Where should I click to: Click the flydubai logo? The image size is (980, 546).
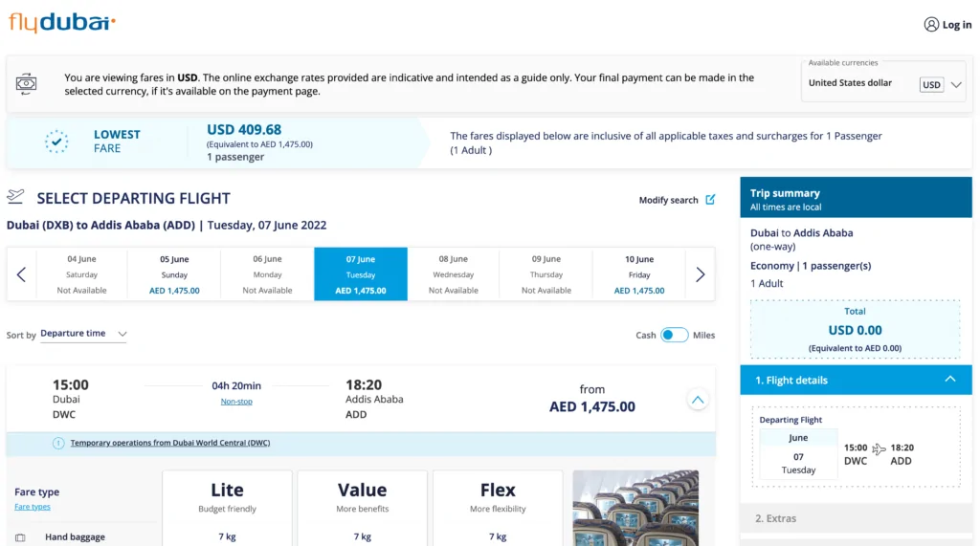pyautogui.click(x=62, y=22)
